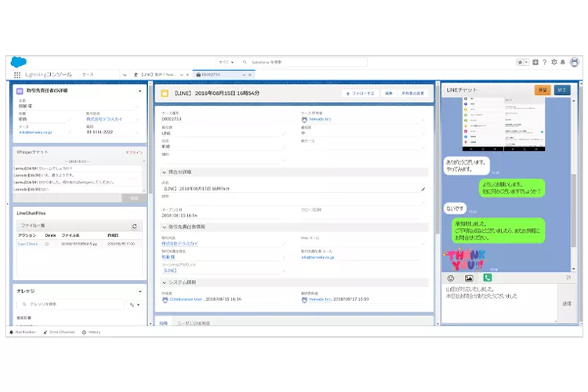Open the notifications bell icon
The height and width of the screenshot is (392, 588).
coord(563,62)
